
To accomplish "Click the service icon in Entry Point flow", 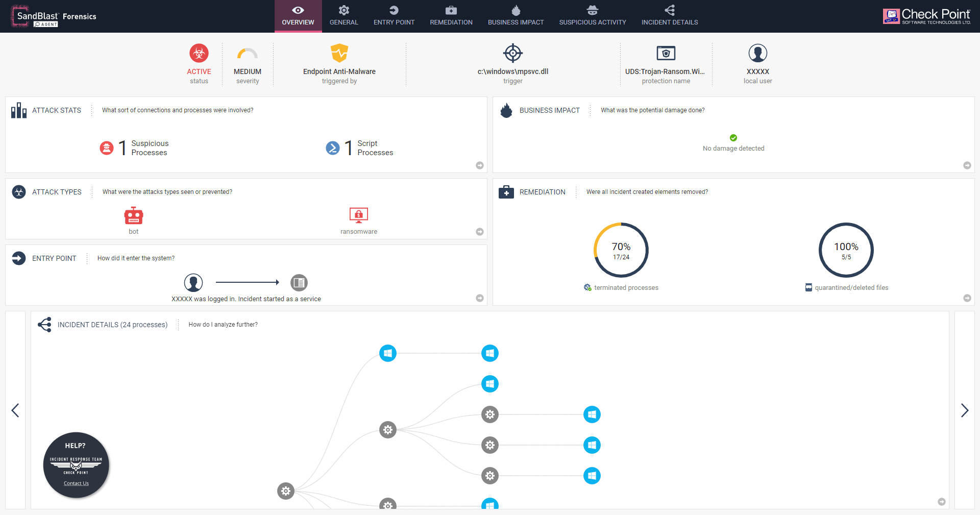I will point(299,282).
